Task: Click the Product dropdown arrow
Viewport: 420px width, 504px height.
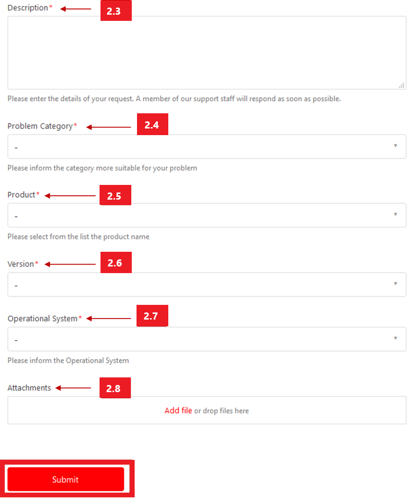Action: [395, 214]
